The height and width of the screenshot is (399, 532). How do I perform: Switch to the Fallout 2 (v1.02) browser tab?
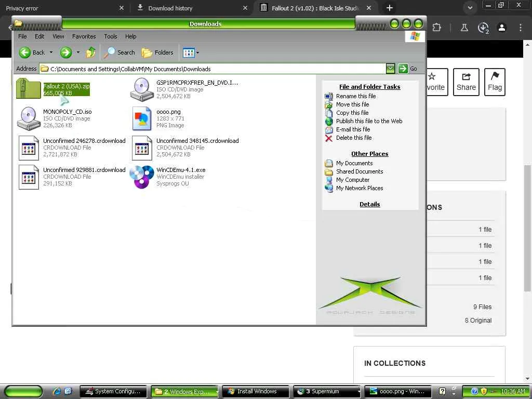point(315,8)
